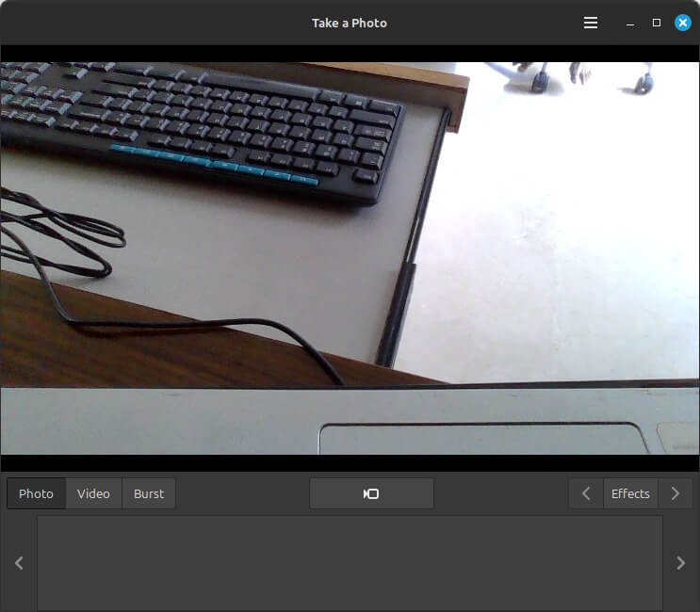Screen dimensions: 700x612
Task: Maximize the Take a Photo window
Action: pos(657,23)
